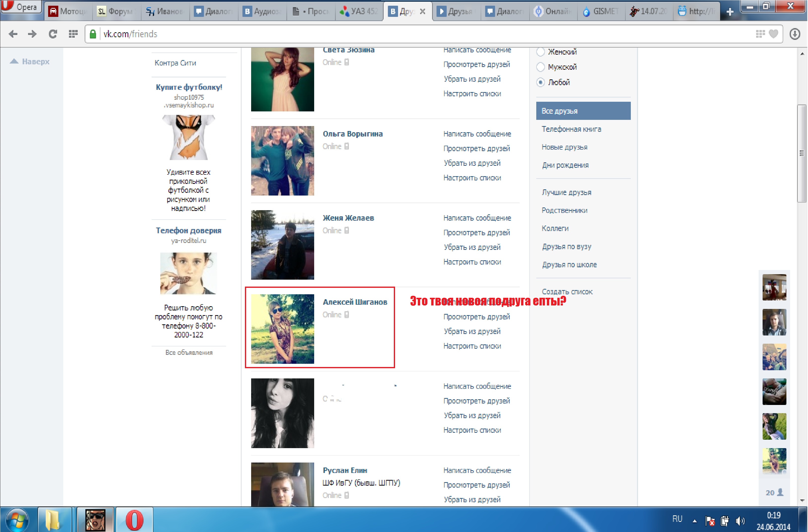Click Windows Start button
This screenshot has width=808, height=532.
[x=17, y=520]
